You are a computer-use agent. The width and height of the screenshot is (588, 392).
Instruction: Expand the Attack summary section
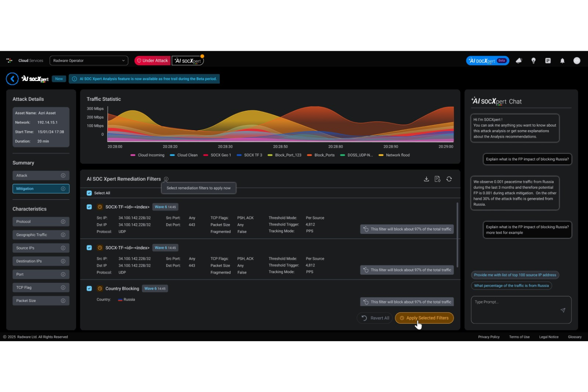41,175
